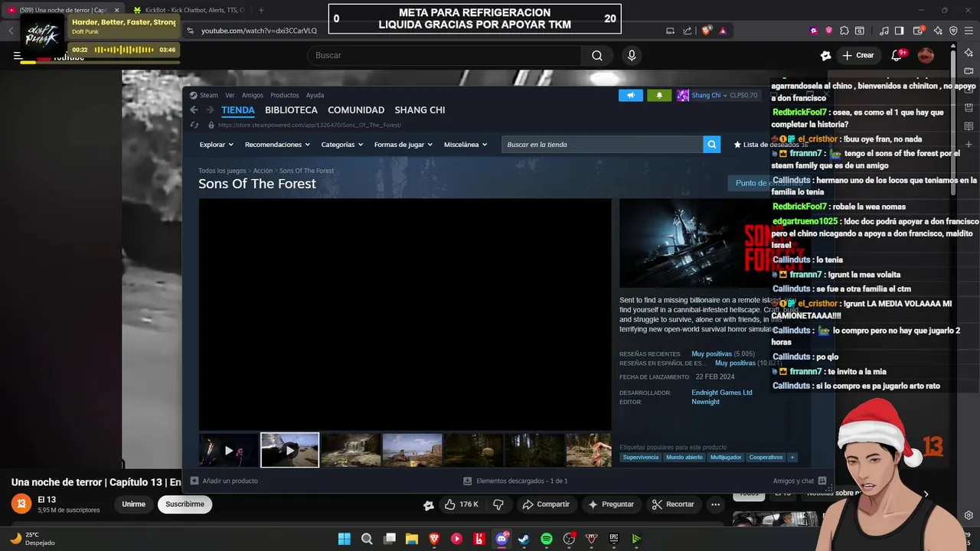The height and width of the screenshot is (551, 980).
Task: Click the YouTube search magnifier button
Action: point(597,55)
